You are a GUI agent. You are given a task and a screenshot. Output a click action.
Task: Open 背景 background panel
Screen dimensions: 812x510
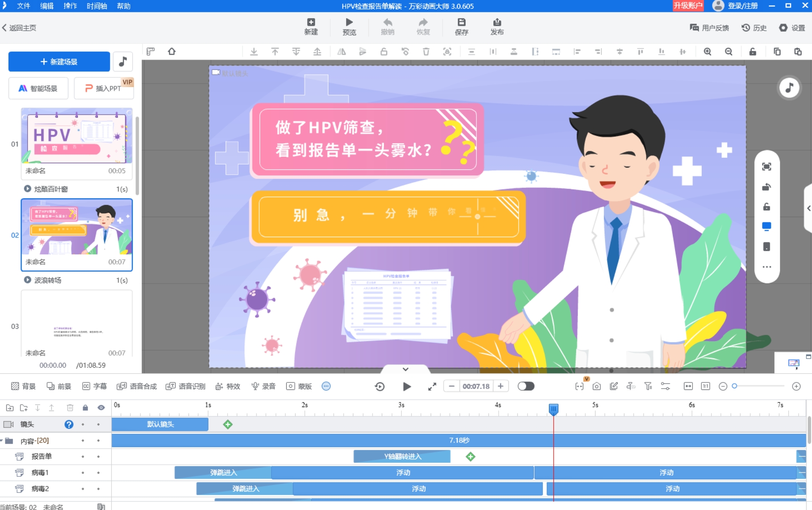pos(23,386)
